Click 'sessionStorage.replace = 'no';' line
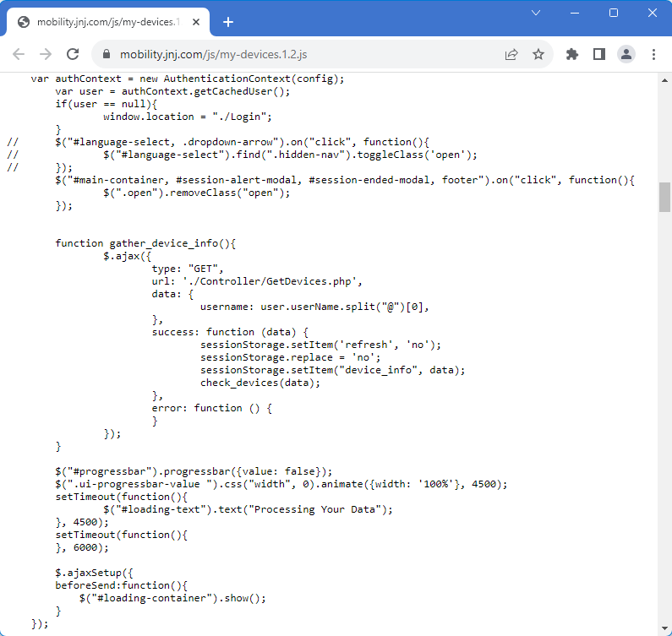The image size is (672, 636). click(290, 357)
